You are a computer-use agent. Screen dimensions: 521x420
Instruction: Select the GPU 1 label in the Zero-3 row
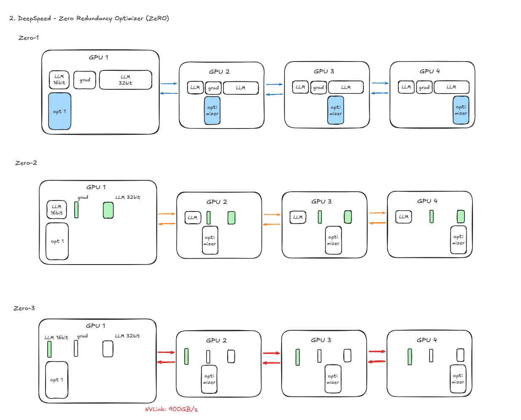96,326
